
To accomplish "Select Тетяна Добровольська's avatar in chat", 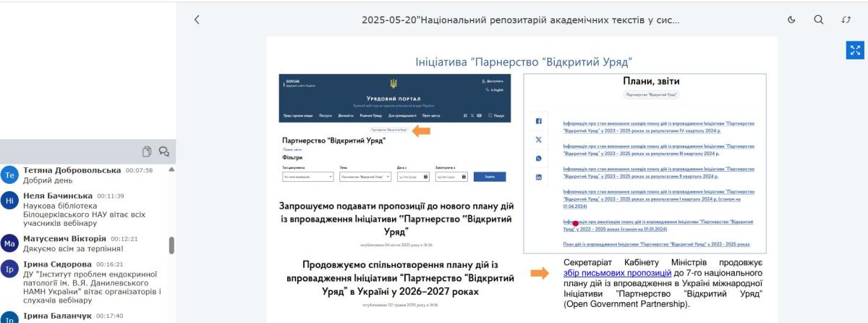I will point(9,175).
